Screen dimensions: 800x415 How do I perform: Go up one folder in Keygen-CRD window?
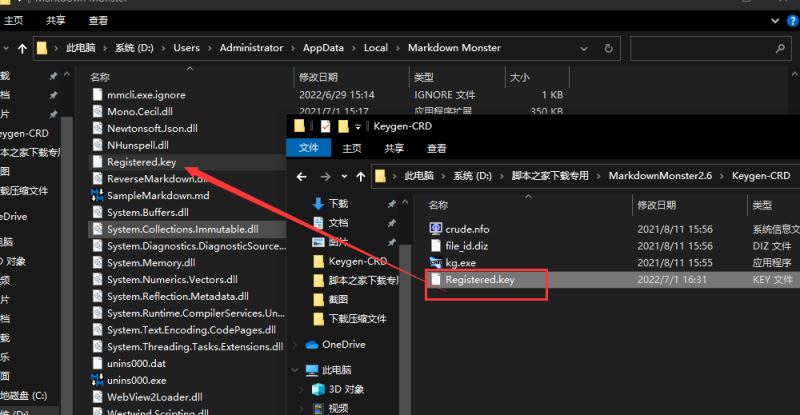(x=361, y=177)
